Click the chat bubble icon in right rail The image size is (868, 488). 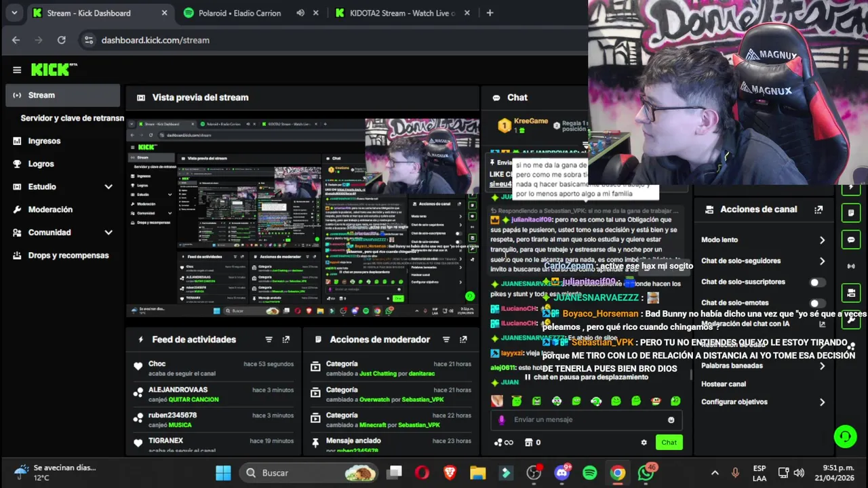[850, 239]
